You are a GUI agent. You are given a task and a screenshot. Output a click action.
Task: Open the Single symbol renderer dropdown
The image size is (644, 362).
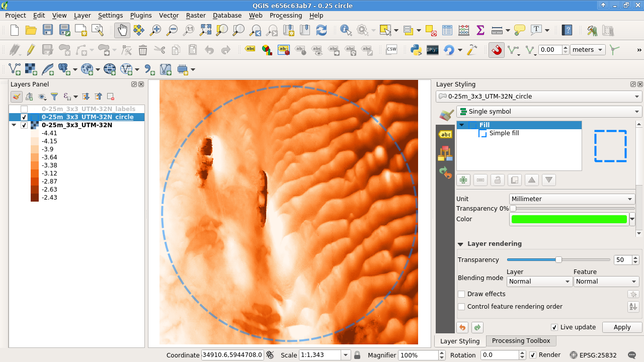point(549,112)
